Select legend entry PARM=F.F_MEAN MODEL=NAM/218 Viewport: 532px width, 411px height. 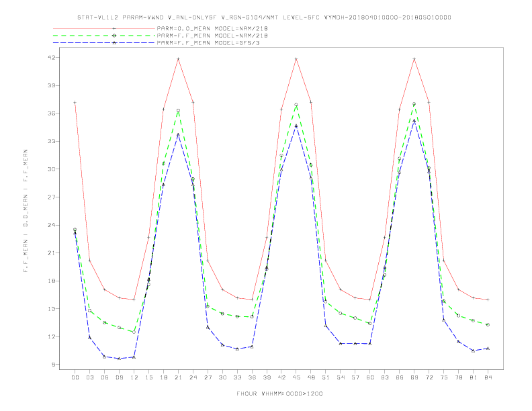(212, 36)
